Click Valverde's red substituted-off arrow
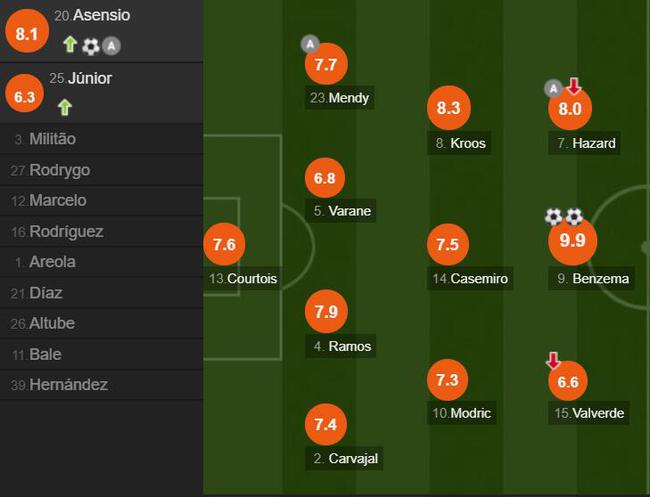The height and width of the screenshot is (497, 650). click(x=553, y=360)
